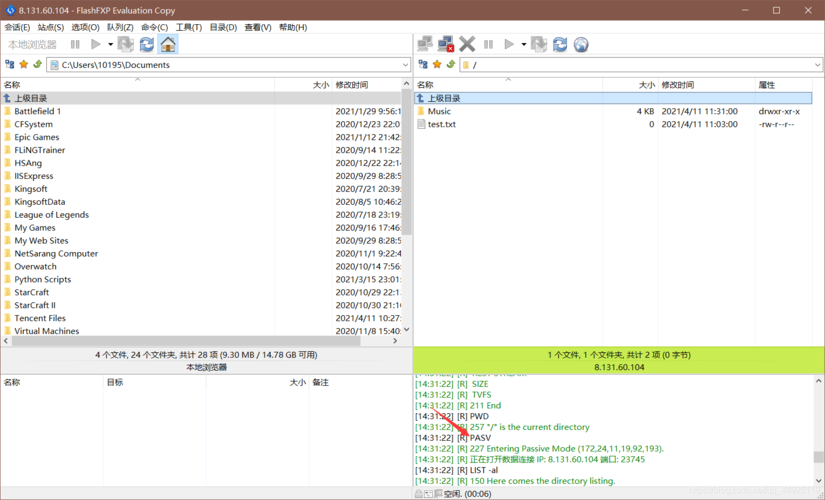Click queue pane 目标 column header
825x500 pixels.
tap(155, 383)
